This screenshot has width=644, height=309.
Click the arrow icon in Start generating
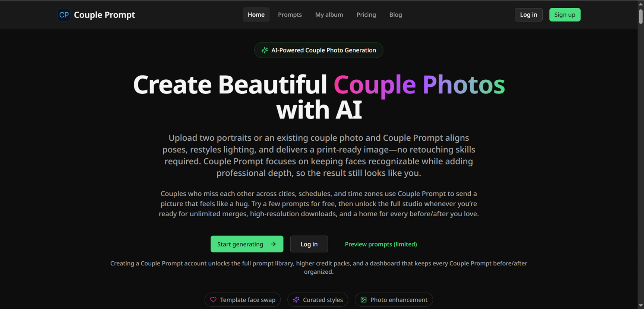coord(273,244)
